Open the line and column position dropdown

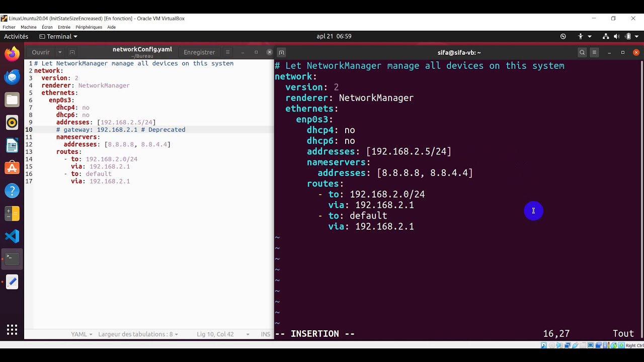223,334
